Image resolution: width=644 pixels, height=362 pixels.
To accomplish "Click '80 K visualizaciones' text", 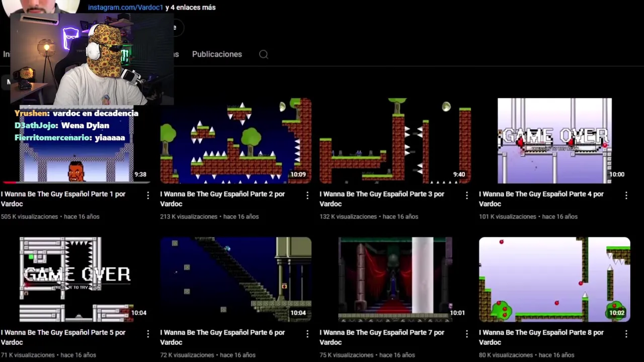I will tap(506, 355).
